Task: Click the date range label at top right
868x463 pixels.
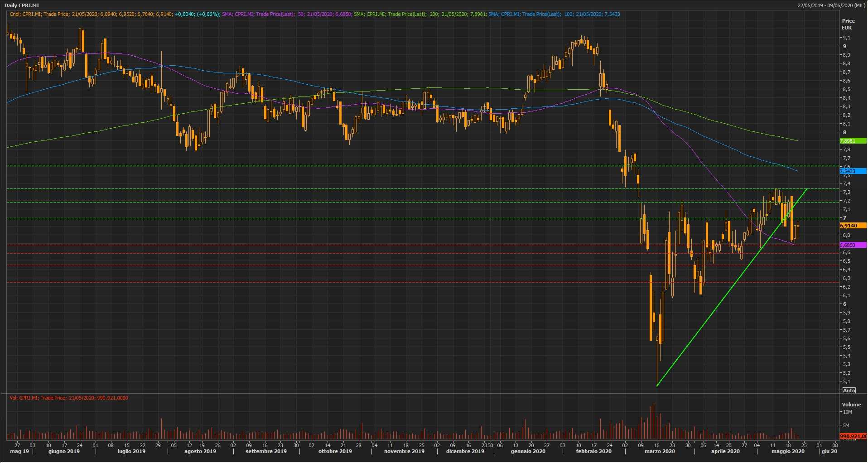Action: [832, 5]
